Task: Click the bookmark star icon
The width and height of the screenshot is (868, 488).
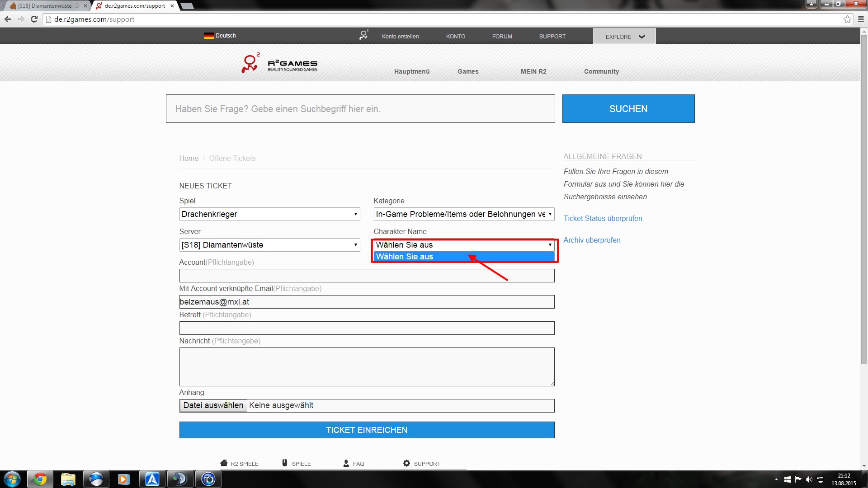Action: click(847, 19)
